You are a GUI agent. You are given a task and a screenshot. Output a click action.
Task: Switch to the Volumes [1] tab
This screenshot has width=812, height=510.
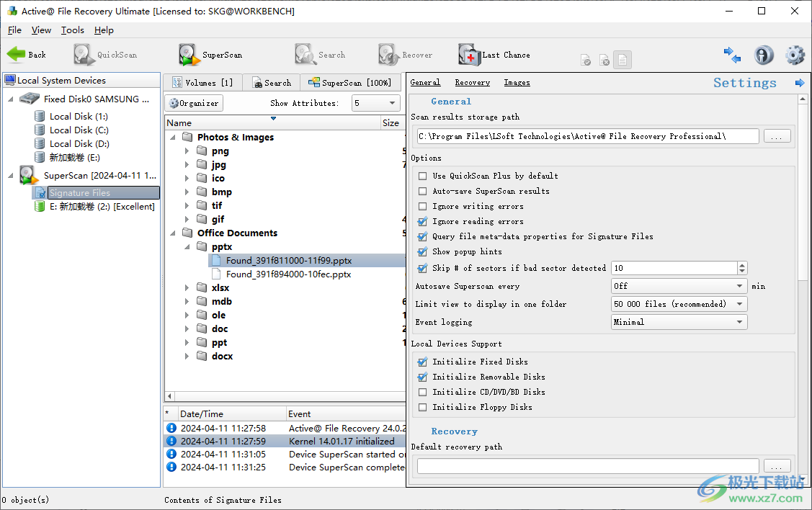coord(202,83)
